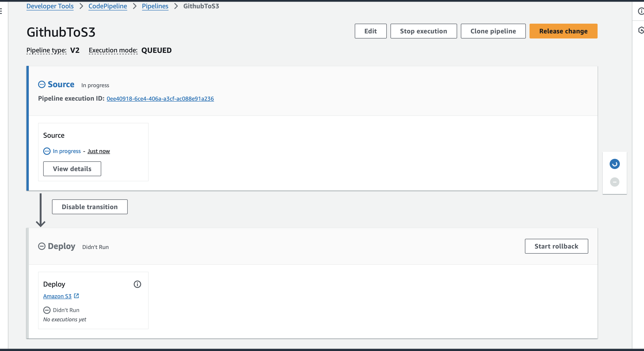The height and width of the screenshot is (351, 644).
Task: Open the info panel icon at top right
Action: [641, 11]
